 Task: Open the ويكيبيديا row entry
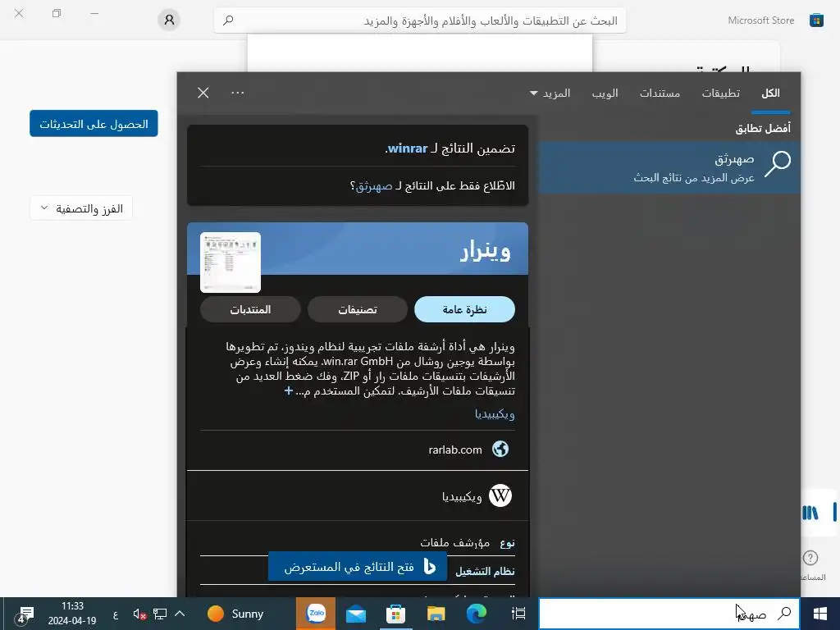pyautogui.click(x=358, y=496)
